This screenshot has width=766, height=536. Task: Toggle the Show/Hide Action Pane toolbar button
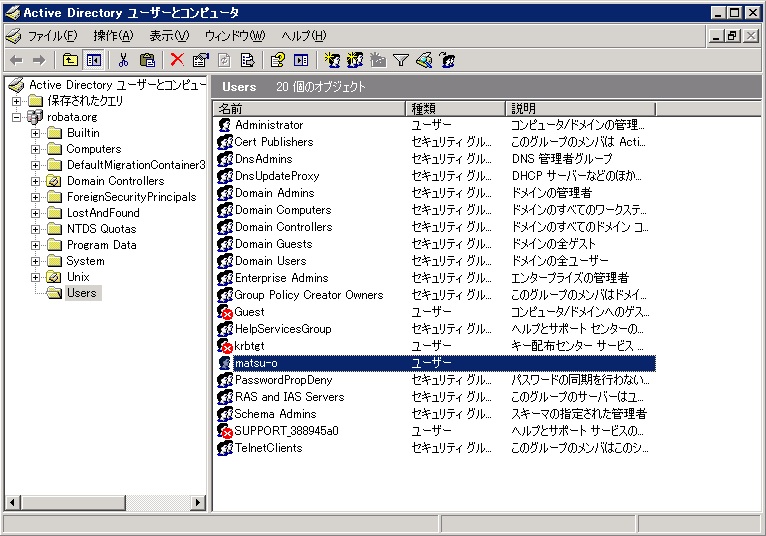point(301,61)
